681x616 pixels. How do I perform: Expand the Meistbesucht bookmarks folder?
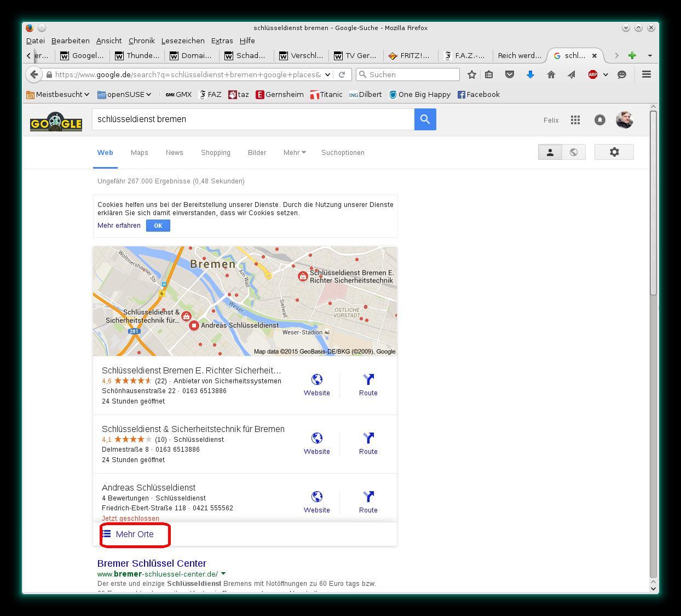coord(57,95)
